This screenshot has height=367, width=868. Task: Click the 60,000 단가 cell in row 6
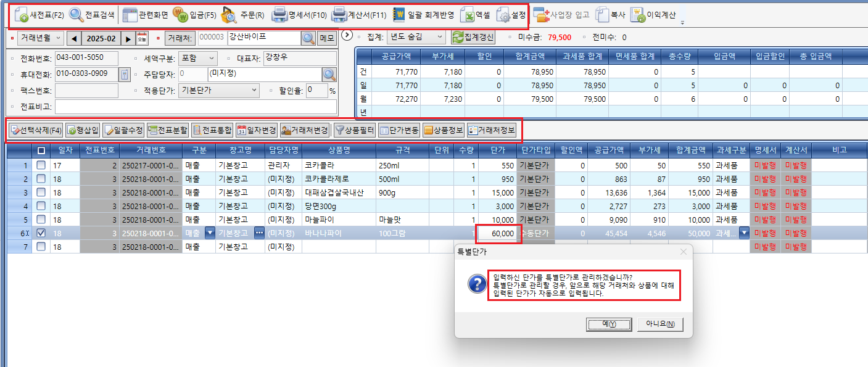tap(498, 233)
